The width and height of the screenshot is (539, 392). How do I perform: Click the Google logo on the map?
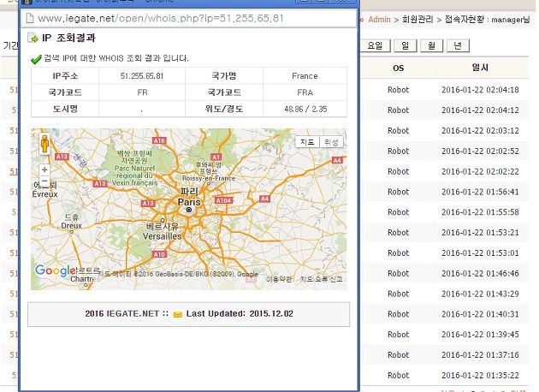(x=56, y=270)
